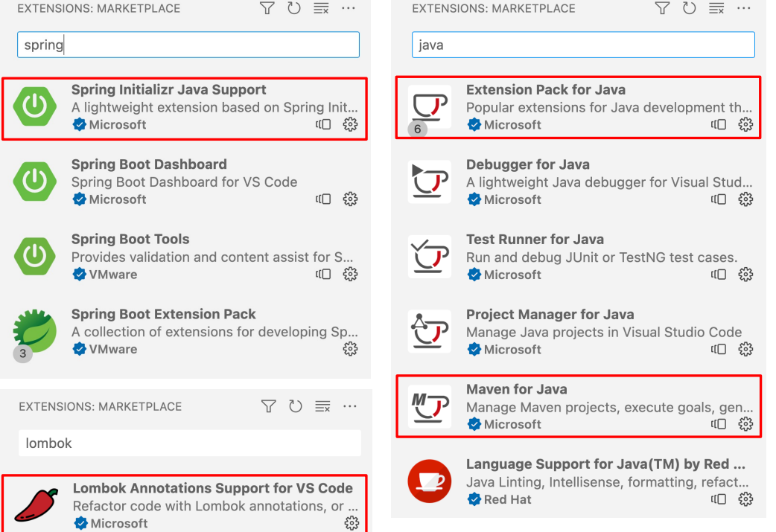Open Spring Boot Dashboard extension title
The width and height of the screenshot is (776, 532).
149,164
